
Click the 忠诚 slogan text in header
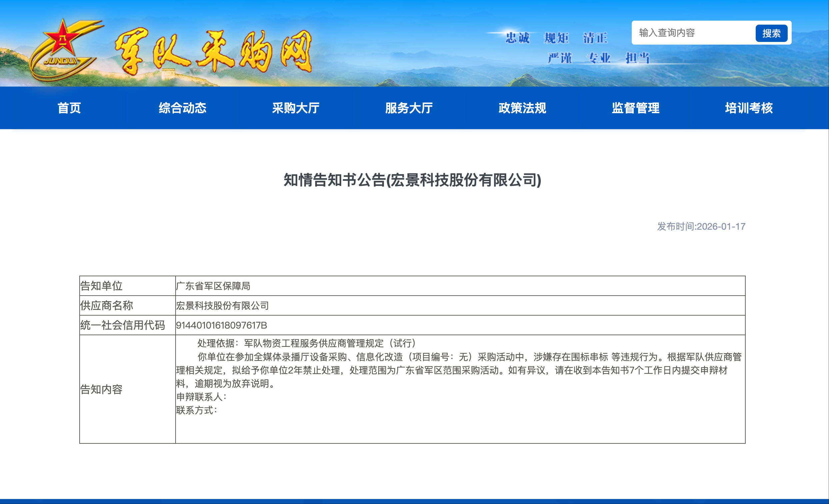click(517, 38)
